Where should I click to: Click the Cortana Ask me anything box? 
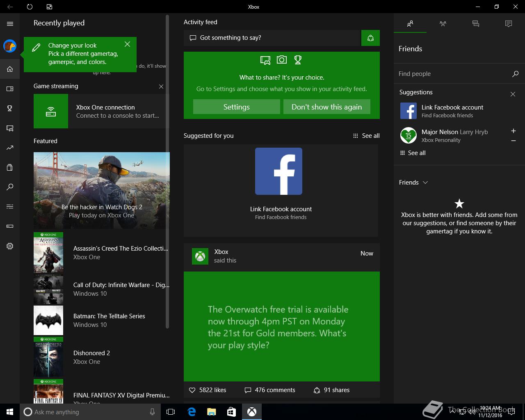89,412
